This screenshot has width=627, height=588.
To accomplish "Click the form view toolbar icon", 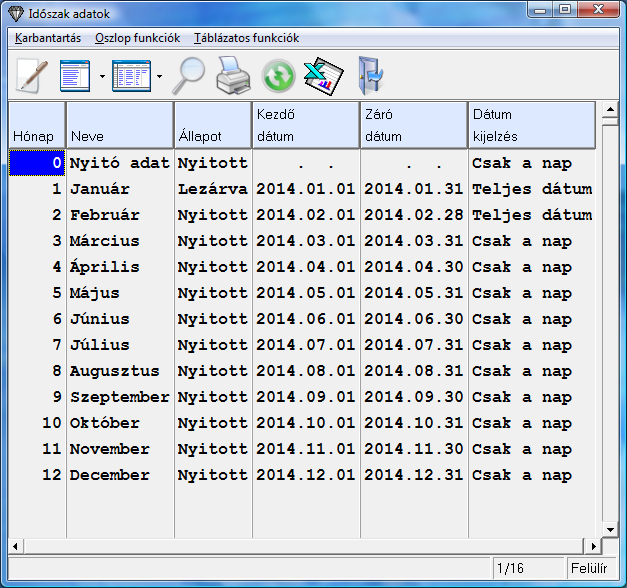I will (75, 76).
